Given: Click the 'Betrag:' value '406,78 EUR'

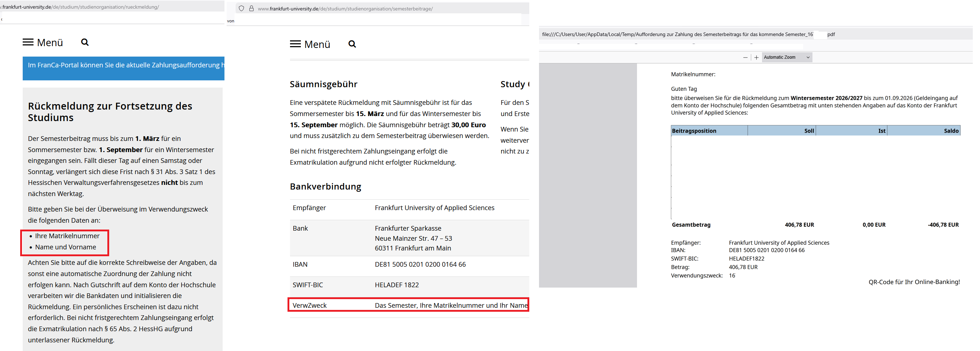Looking at the screenshot, I should click(x=743, y=267).
